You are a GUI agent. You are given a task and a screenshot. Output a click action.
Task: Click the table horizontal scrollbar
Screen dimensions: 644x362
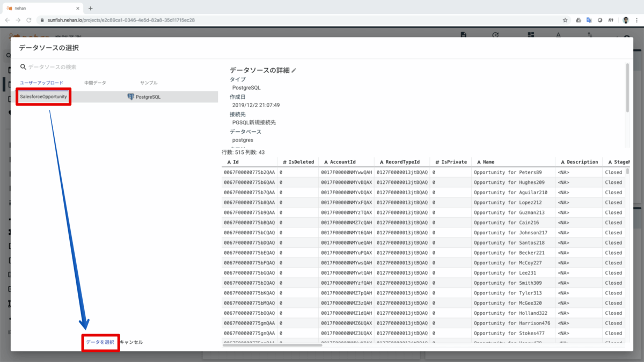[x=272, y=345]
